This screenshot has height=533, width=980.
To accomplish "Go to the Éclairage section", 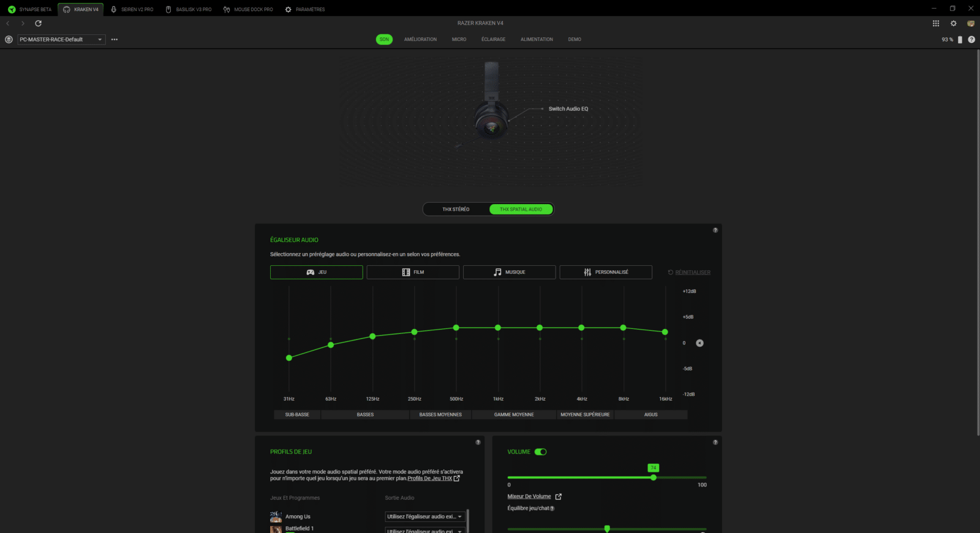I will click(x=493, y=39).
